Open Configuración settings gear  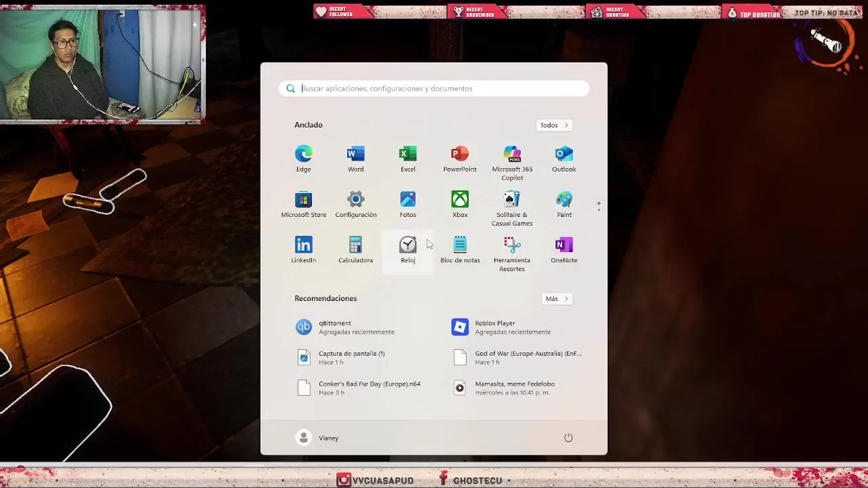(355, 205)
